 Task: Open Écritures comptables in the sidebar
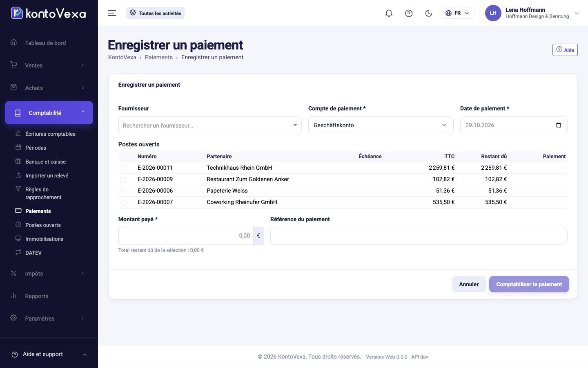click(x=50, y=134)
